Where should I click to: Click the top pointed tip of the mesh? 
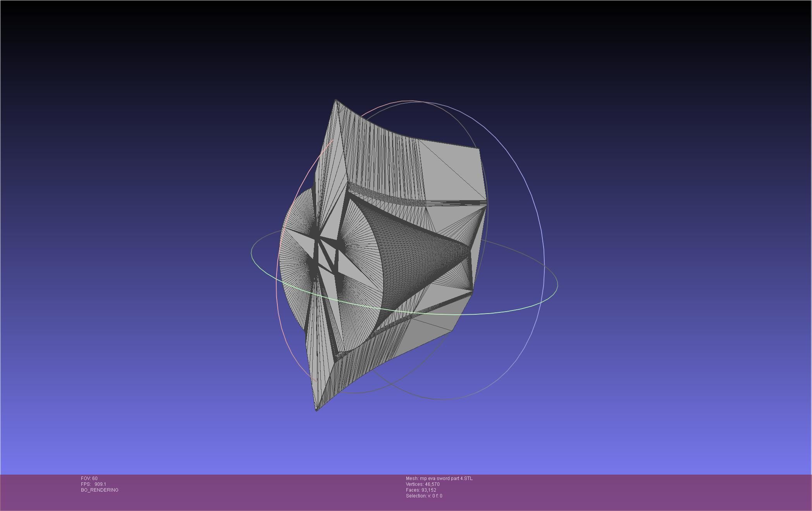[336, 101]
